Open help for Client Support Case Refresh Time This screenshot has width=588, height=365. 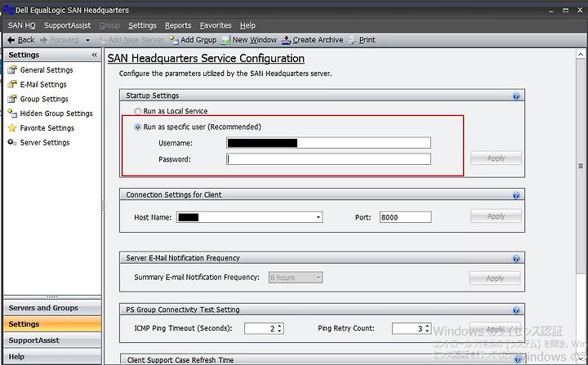(518, 360)
